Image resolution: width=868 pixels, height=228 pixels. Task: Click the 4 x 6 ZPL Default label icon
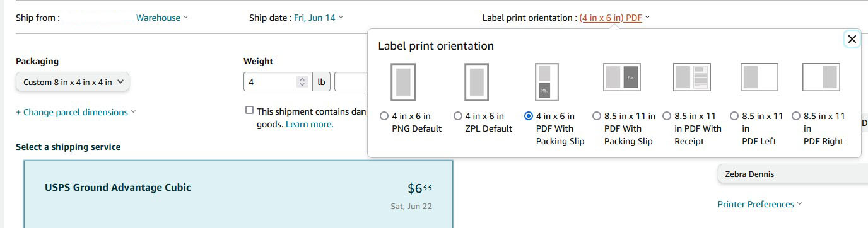point(476,82)
